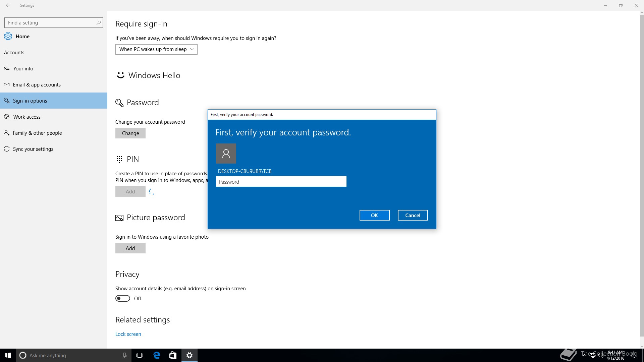Select Sign-in options in sidebar

pos(54,101)
